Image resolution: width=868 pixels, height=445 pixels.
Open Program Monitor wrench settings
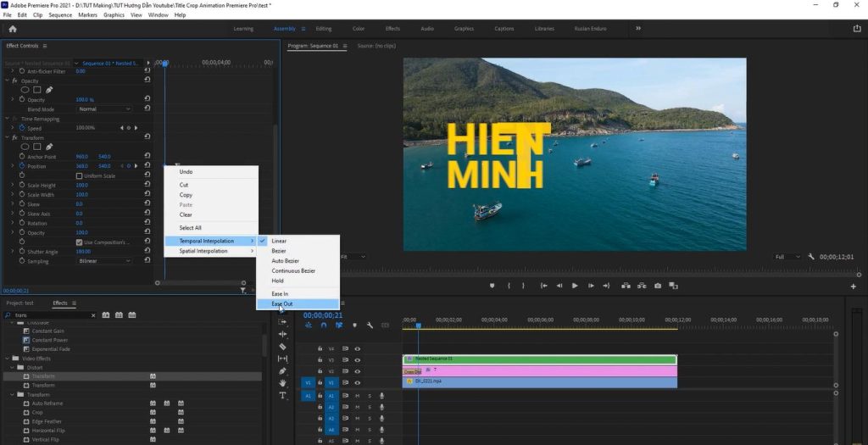click(811, 257)
